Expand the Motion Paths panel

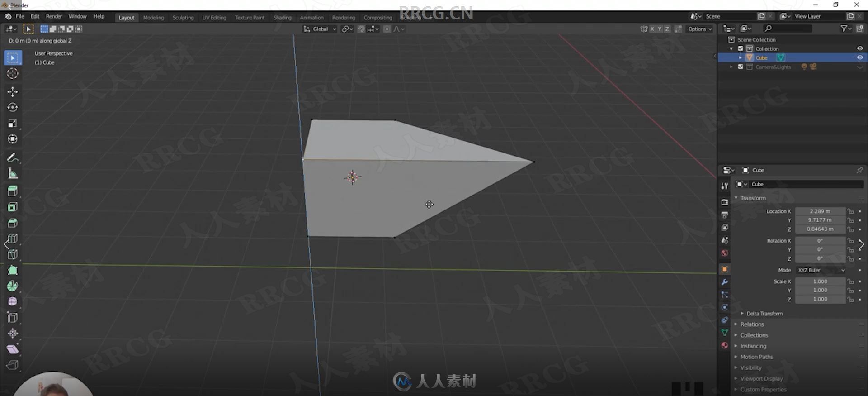756,357
